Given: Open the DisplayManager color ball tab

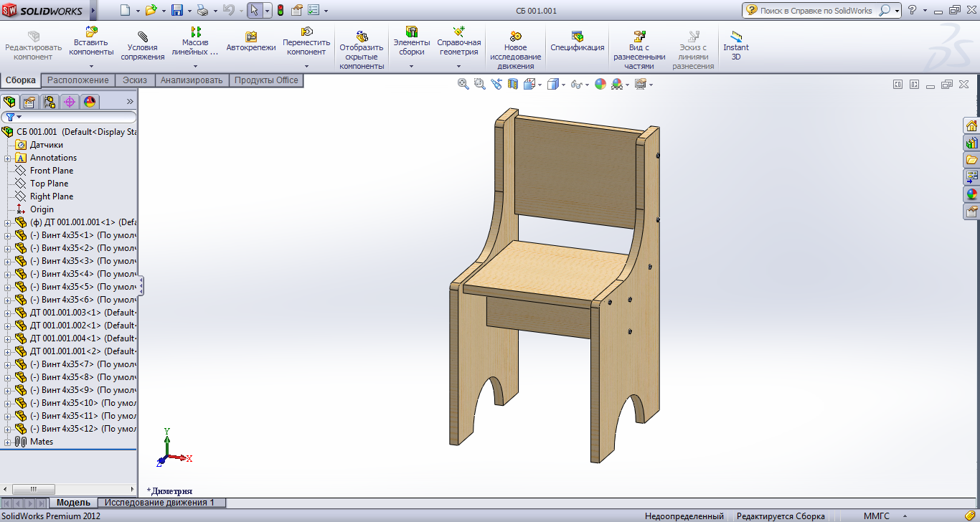Looking at the screenshot, I should (90, 102).
